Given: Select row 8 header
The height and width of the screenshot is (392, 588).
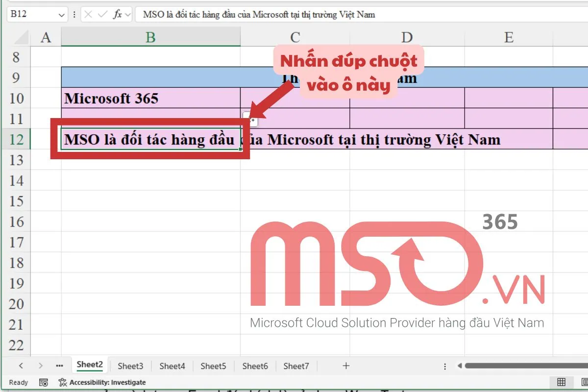Looking at the screenshot, I should (17, 57).
